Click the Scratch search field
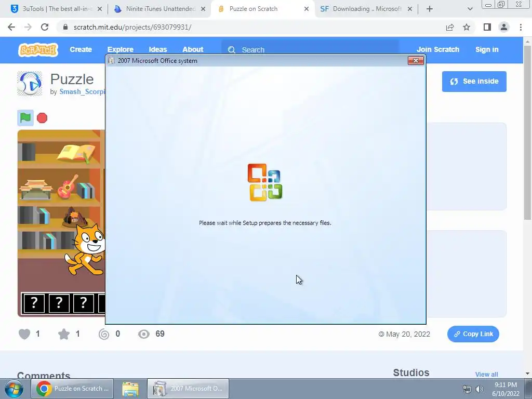Image resolution: width=532 pixels, height=399 pixels. coord(310,48)
